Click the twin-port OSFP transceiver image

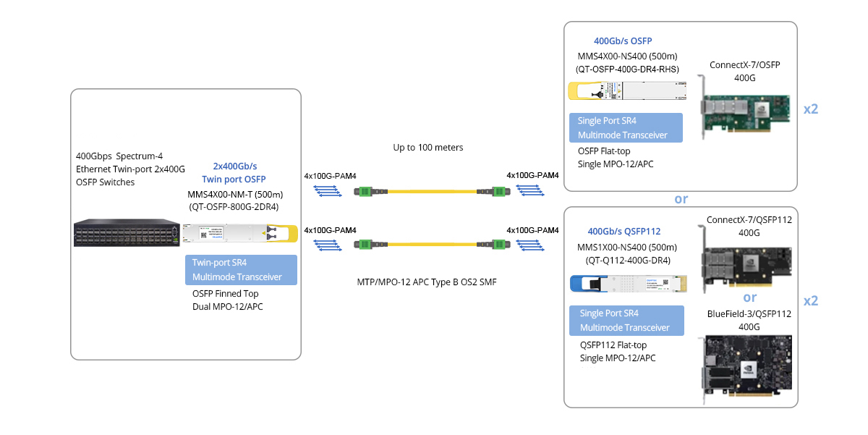click(x=241, y=233)
